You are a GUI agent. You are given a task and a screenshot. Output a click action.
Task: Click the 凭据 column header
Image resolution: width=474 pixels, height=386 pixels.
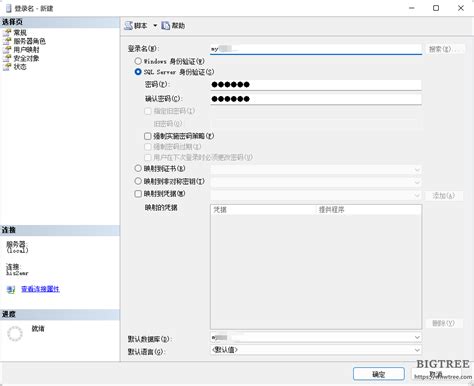pos(263,210)
